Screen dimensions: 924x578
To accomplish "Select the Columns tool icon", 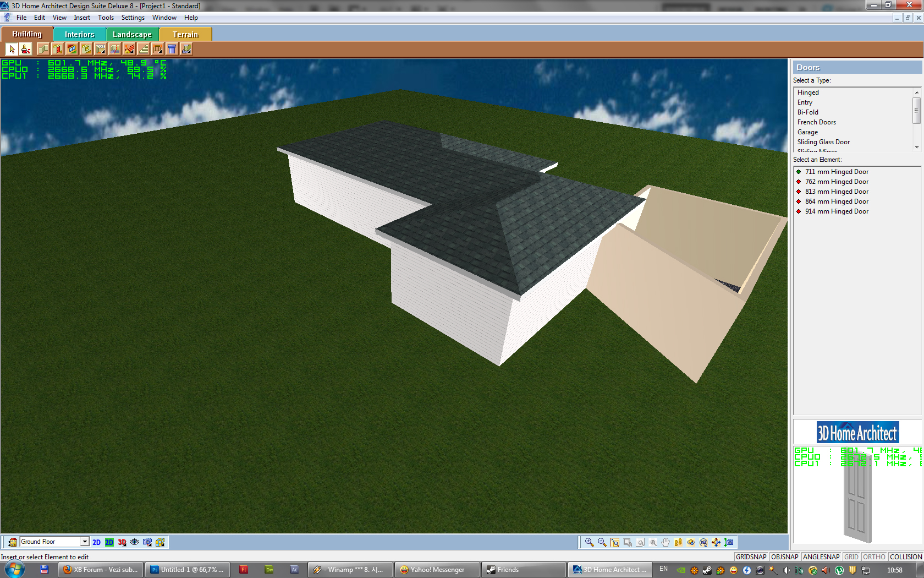I will pyautogui.click(x=172, y=50).
